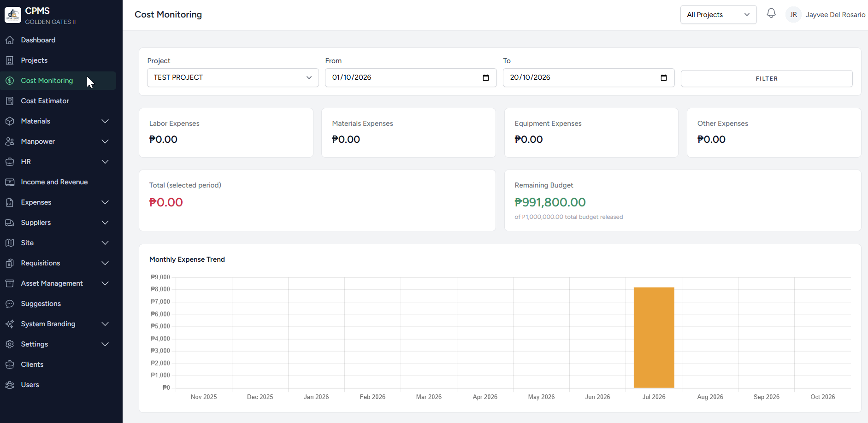Click the Jul 2026 axis label
Image resolution: width=868 pixels, height=423 pixels.
pyautogui.click(x=654, y=397)
